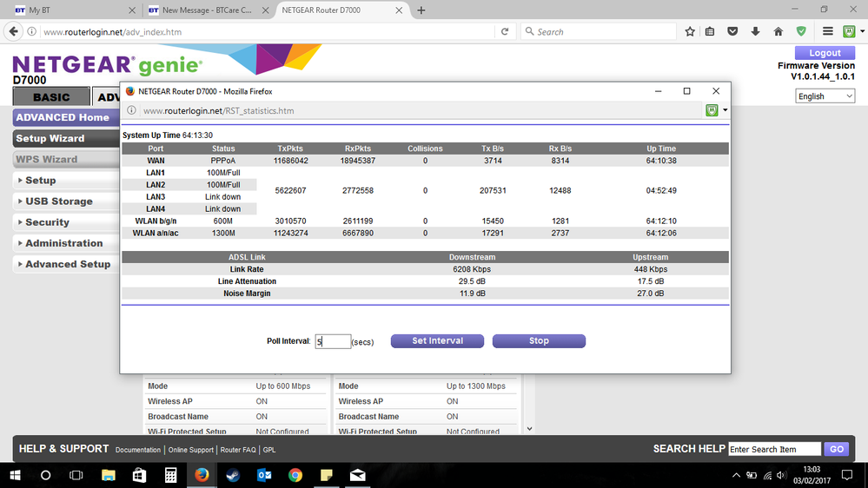Open Sticky Notes from the taskbar
The image size is (868, 488).
pyautogui.click(x=327, y=475)
